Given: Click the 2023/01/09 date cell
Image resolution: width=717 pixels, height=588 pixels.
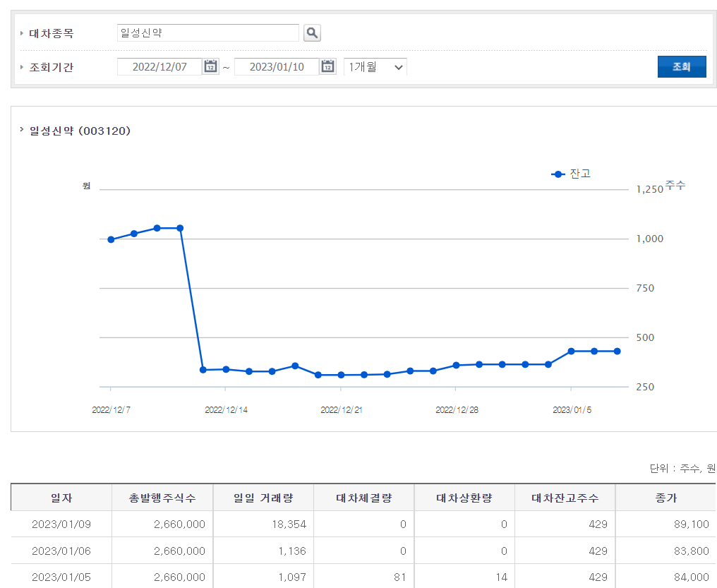Looking at the screenshot, I should coord(61,524).
